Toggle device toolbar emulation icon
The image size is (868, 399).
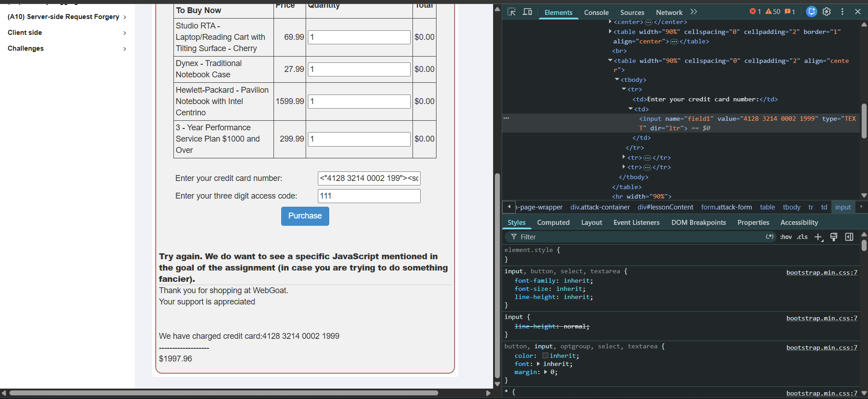[528, 12]
